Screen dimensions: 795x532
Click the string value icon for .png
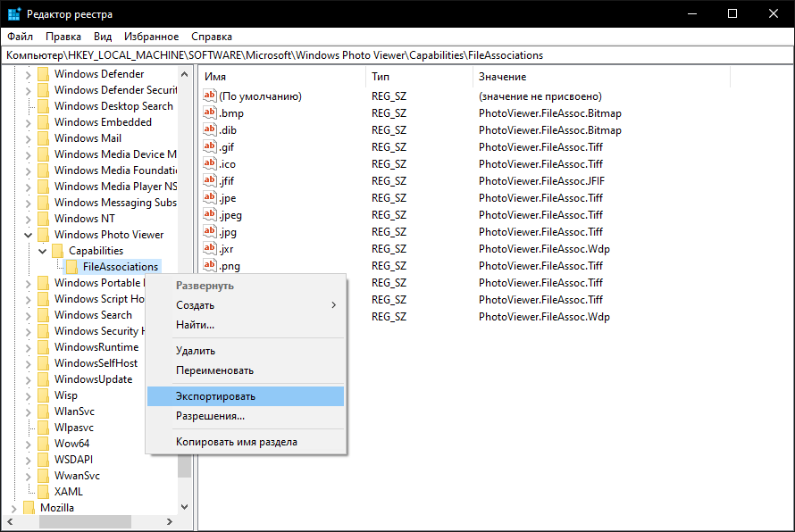210,265
